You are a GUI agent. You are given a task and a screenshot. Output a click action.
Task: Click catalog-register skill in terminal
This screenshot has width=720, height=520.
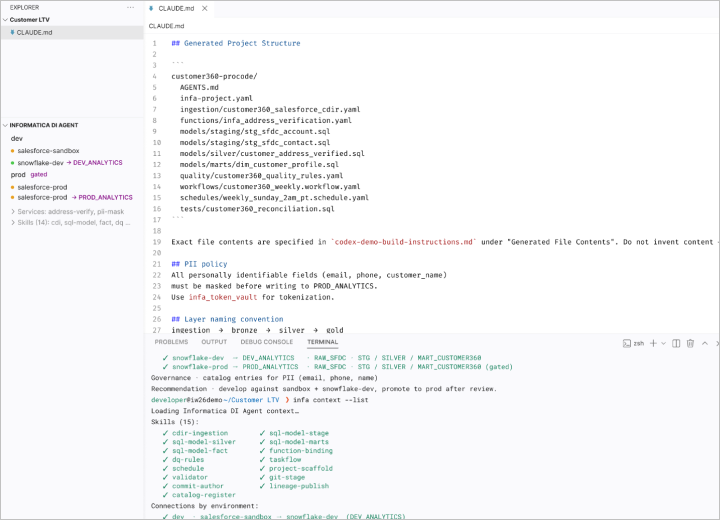click(203, 495)
